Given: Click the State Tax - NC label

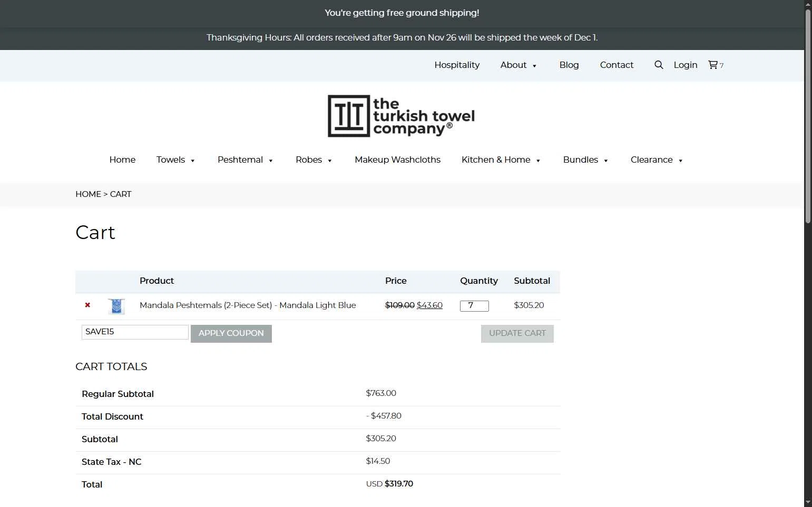Looking at the screenshot, I should tap(112, 462).
